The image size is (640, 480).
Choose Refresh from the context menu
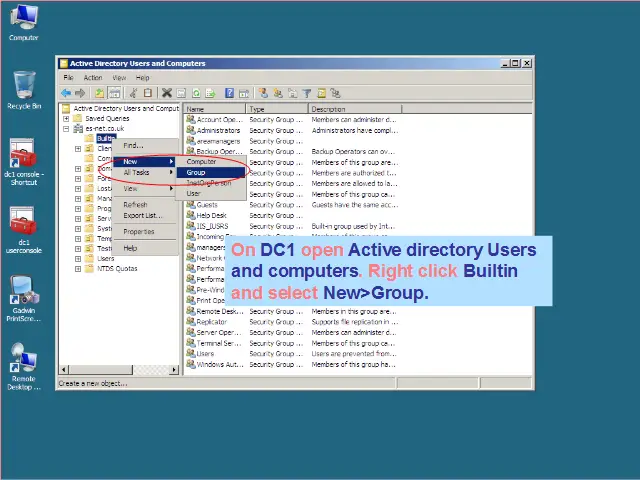tap(144, 204)
